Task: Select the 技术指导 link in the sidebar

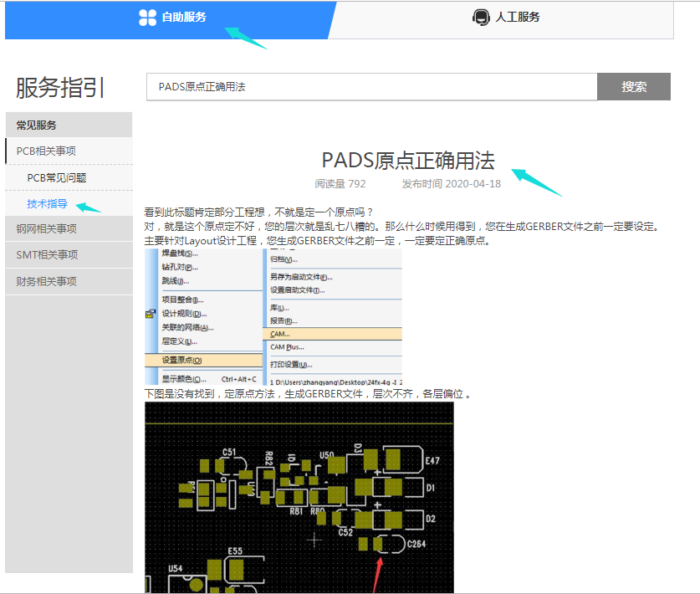Action: tap(47, 204)
